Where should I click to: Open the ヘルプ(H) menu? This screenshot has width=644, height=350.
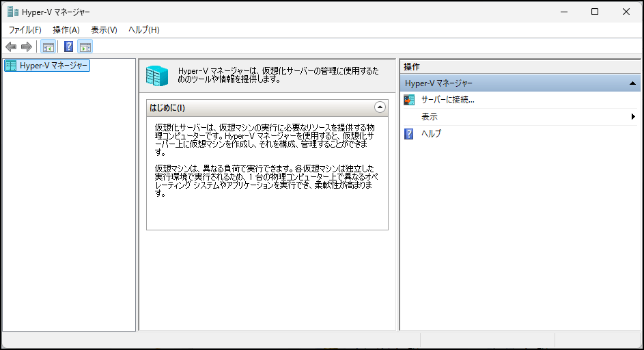click(143, 29)
